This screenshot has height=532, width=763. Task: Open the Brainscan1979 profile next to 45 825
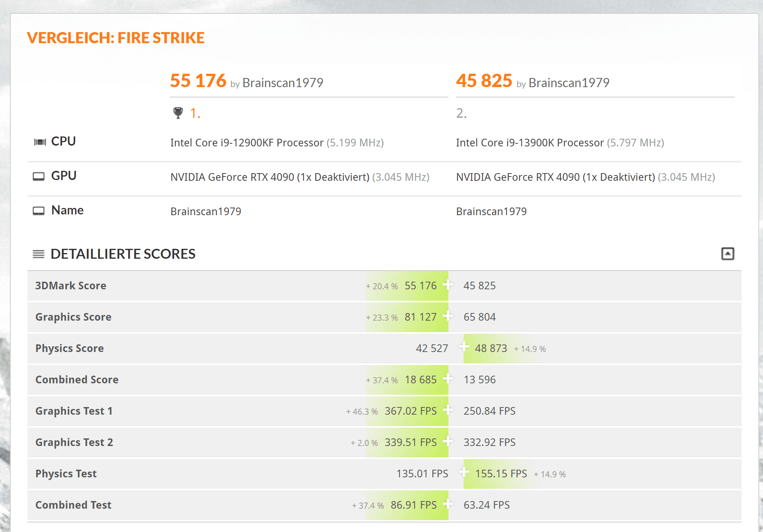(568, 83)
